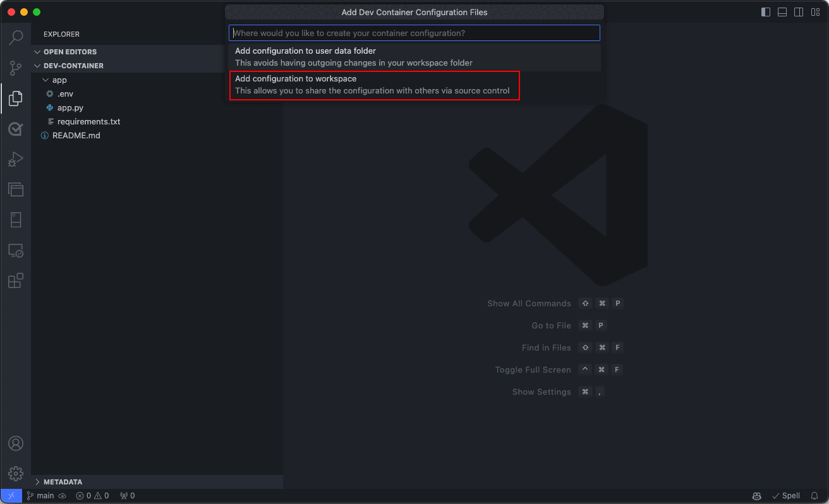The width and height of the screenshot is (829, 504).
Task: Toggle the primary sidebar layout control
Action: 765,11
